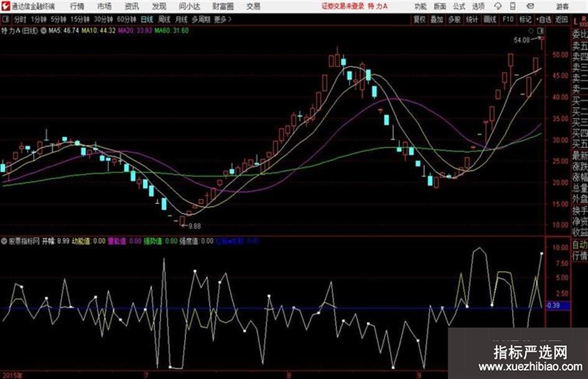Click the 多股 multi-stock button
588x379 pixels.
(454, 19)
